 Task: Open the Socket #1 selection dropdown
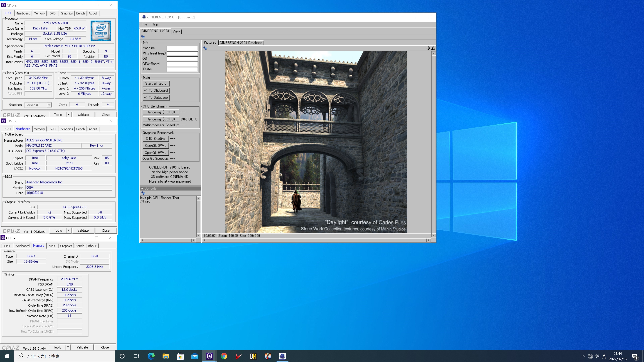tap(38, 105)
